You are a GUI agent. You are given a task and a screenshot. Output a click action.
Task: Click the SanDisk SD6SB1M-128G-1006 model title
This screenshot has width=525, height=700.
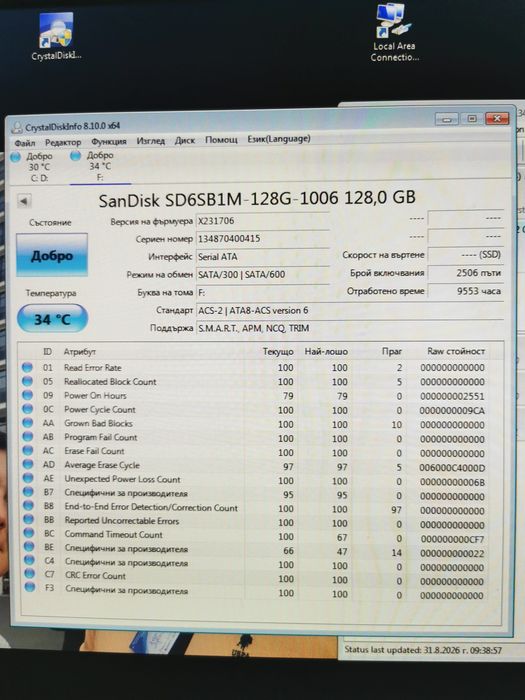pyautogui.click(x=257, y=199)
